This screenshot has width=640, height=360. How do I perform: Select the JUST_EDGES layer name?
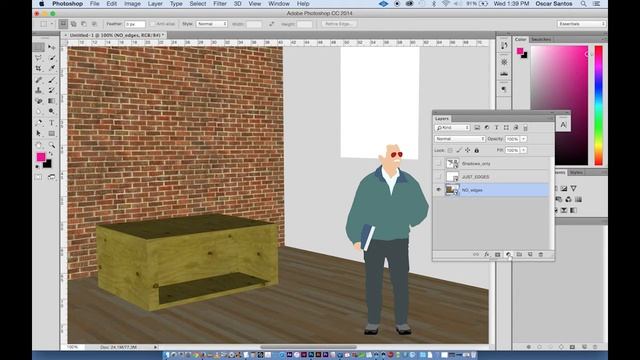(475, 177)
